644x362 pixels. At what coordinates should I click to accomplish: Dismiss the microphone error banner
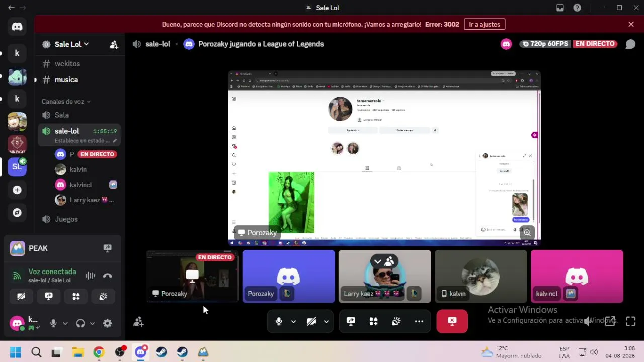tap(631, 24)
